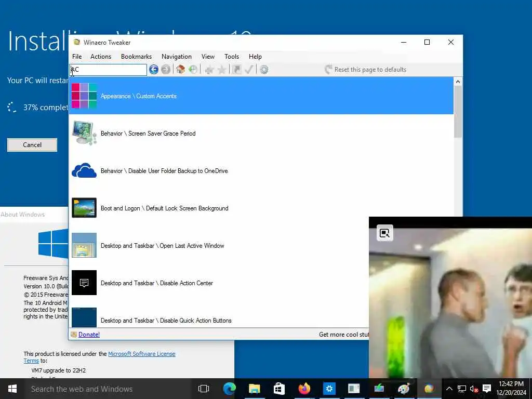
Task: Click the Bookmarks star icon in toolbar
Action: click(221, 70)
